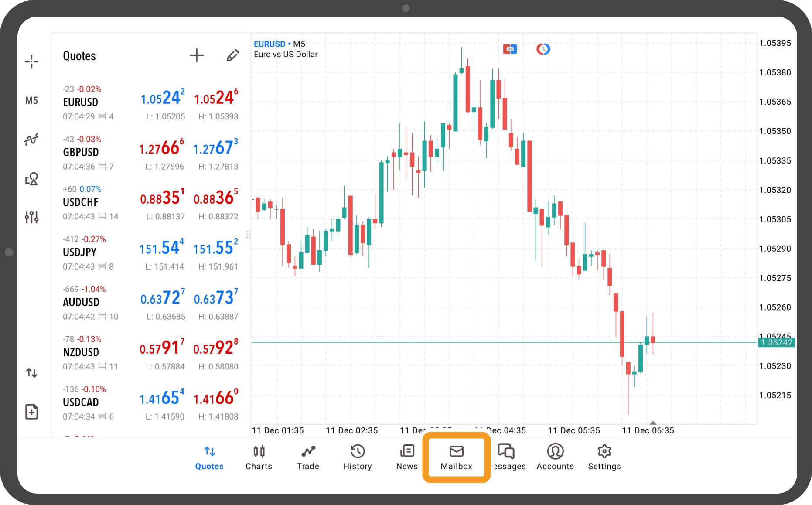
Task: Open the indicators icon in left sidebar
Action: [31, 140]
